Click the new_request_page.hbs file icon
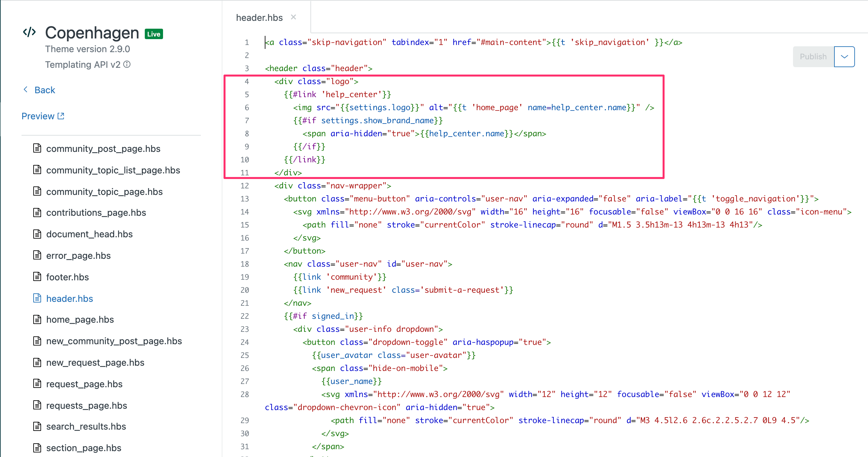Screen dimensions: 868x457 pos(37,362)
